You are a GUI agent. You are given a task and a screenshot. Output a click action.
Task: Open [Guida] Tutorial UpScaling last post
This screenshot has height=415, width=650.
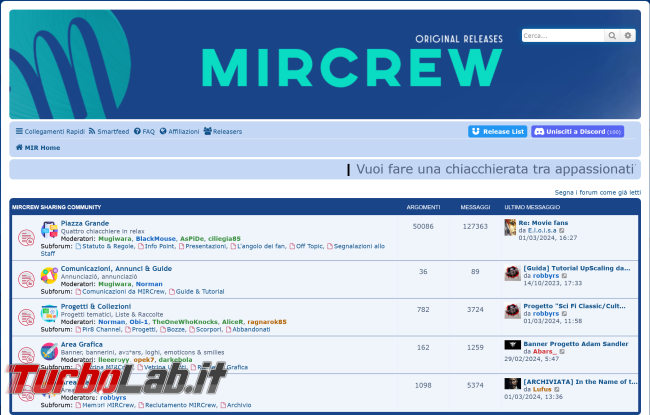coord(577,268)
